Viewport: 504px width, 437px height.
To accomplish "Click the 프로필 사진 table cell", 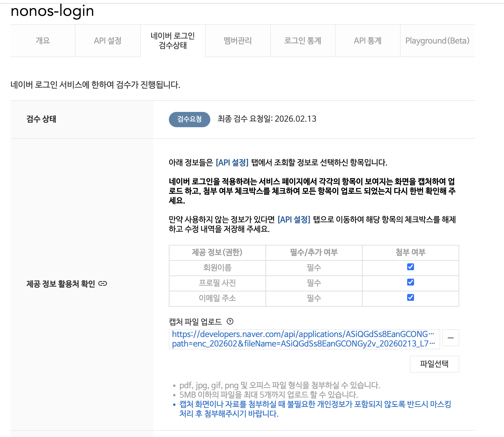I will point(217,283).
